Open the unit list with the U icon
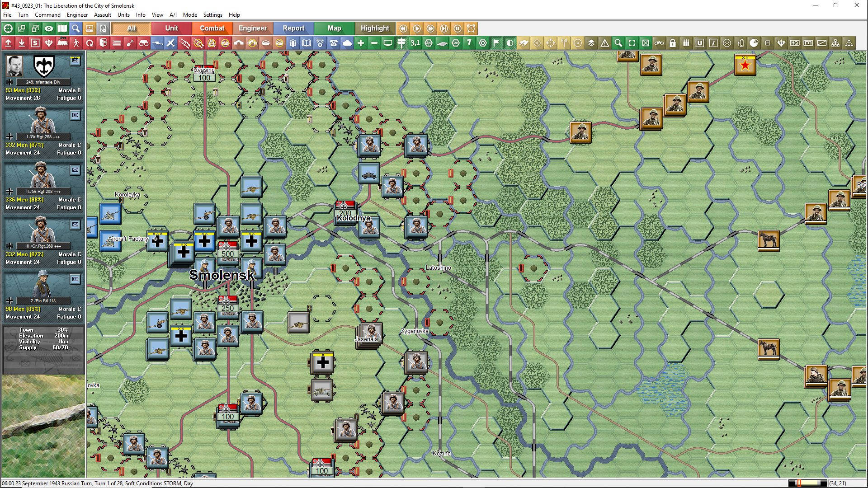The height and width of the screenshot is (488, 868). pos(700,43)
